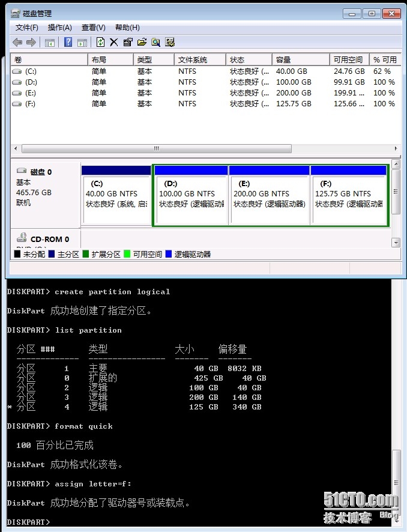
Task: Click the CD-ROM 0 drive icon
Action: coord(22,237)
